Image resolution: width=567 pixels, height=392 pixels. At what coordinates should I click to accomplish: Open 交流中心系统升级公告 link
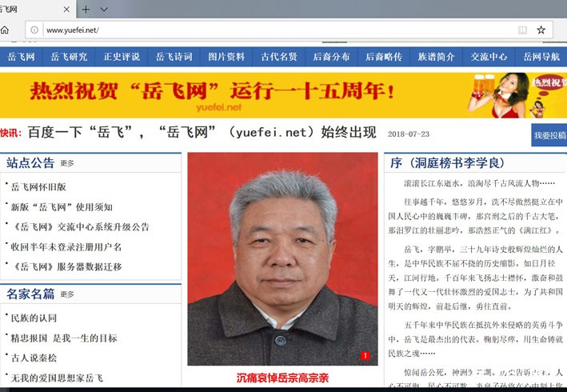tap(80, 227)
